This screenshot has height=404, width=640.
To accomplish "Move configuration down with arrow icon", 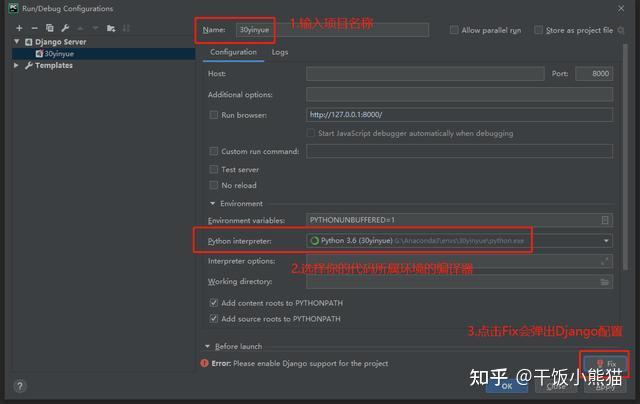I will [95, 28].
